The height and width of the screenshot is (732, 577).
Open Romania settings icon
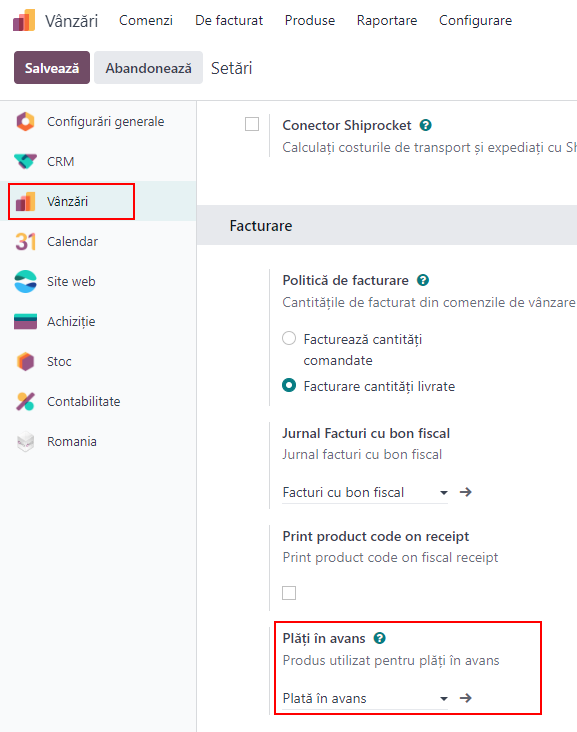(x=25, y=442)
